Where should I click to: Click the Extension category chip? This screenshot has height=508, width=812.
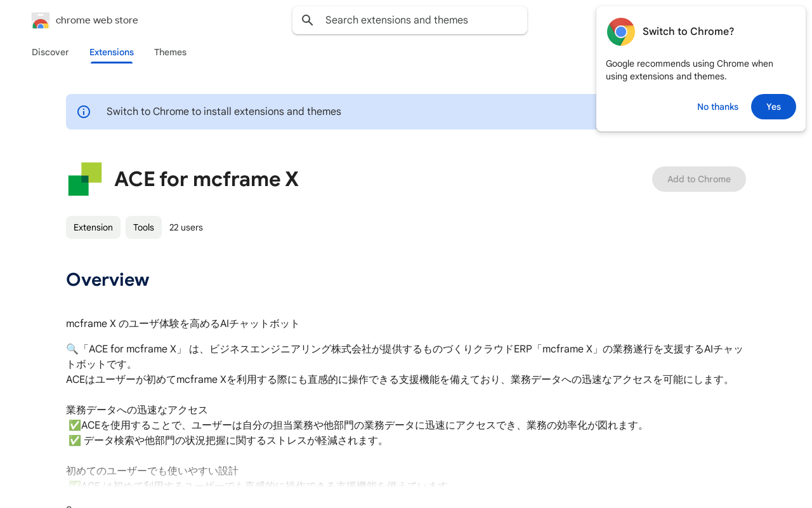(x=93, y=227)
